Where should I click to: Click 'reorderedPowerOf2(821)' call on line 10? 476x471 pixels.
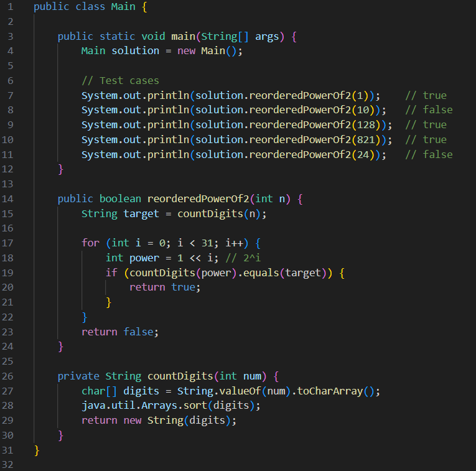314,139
